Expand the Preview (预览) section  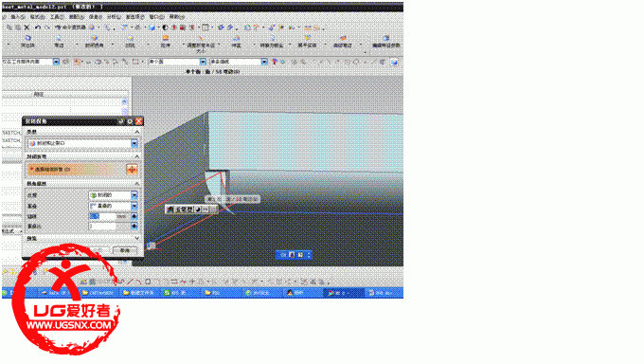pyautogui.click(x=136, y=238)
